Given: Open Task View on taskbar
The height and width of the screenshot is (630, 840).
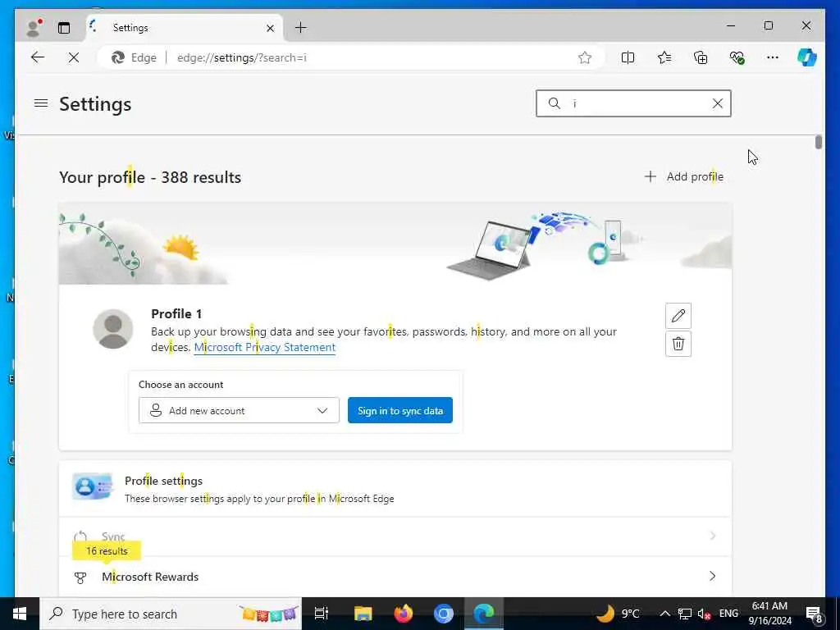Looking at the screenshot, I should [322, 614].
